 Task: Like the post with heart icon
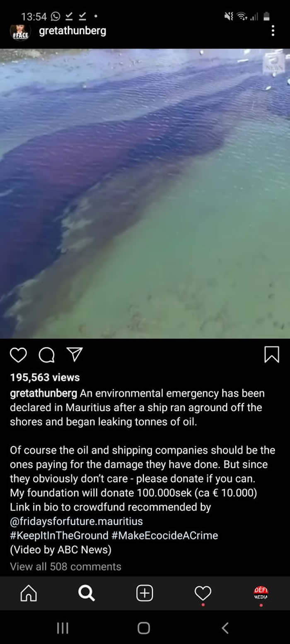click(x=18, y=355)
